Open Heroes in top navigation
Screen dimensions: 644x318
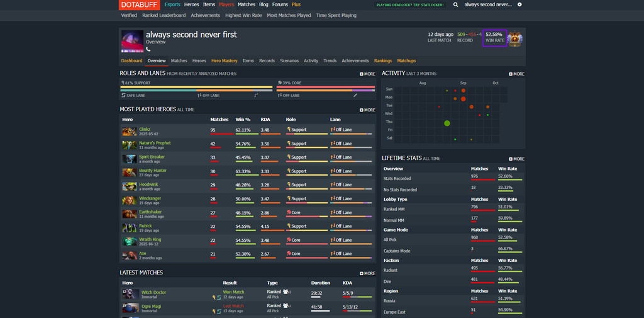point(191,4)
